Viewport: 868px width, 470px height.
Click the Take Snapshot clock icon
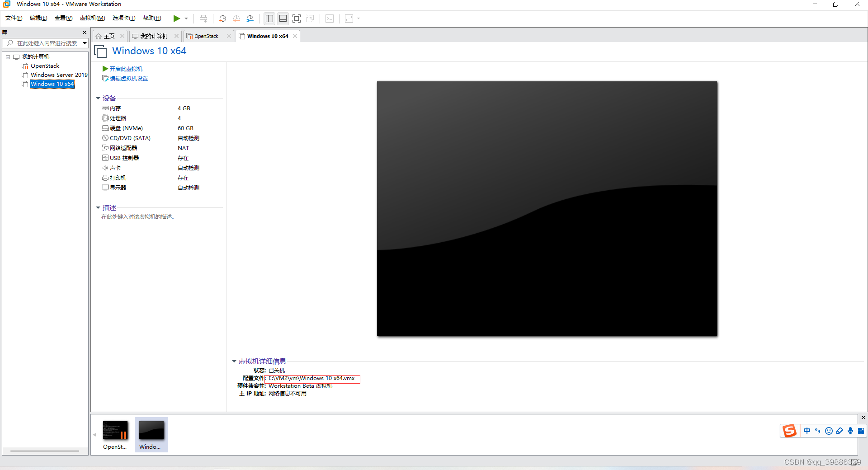(222, 19)
